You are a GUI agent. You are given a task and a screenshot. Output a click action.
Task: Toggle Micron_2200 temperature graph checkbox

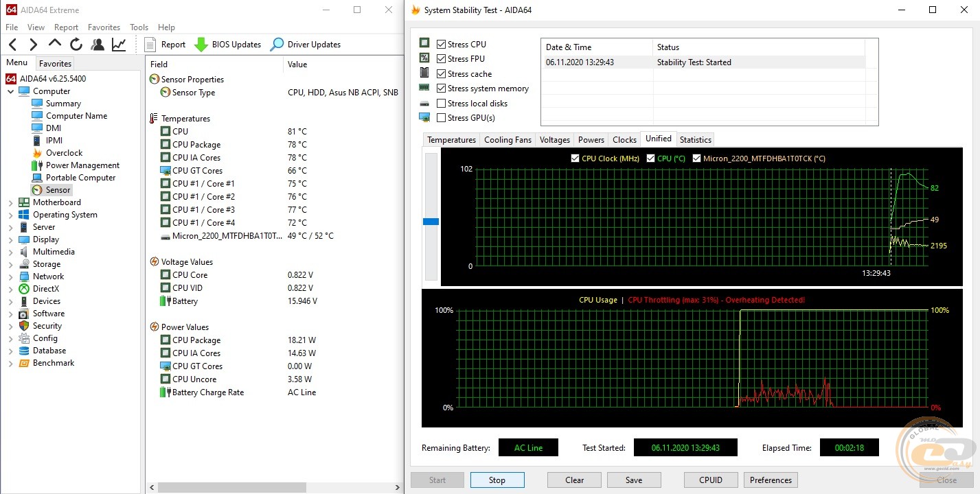(696, 158)
